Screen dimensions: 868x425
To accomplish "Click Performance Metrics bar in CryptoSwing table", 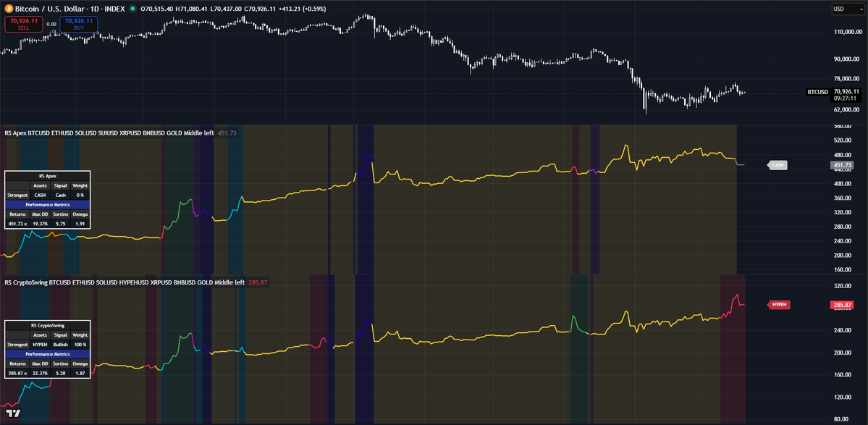I will [x=47, y=353].
